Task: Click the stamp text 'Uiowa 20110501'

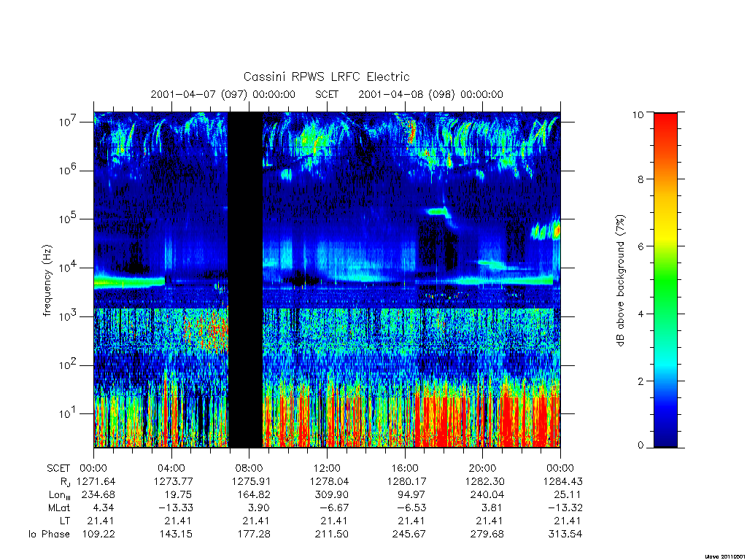Action: coord(725,556)
